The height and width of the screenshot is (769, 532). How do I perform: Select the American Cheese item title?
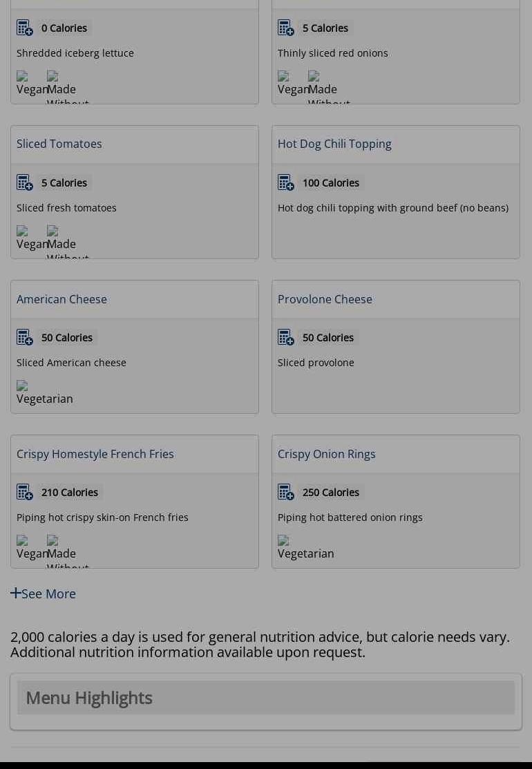coord(61,299)
